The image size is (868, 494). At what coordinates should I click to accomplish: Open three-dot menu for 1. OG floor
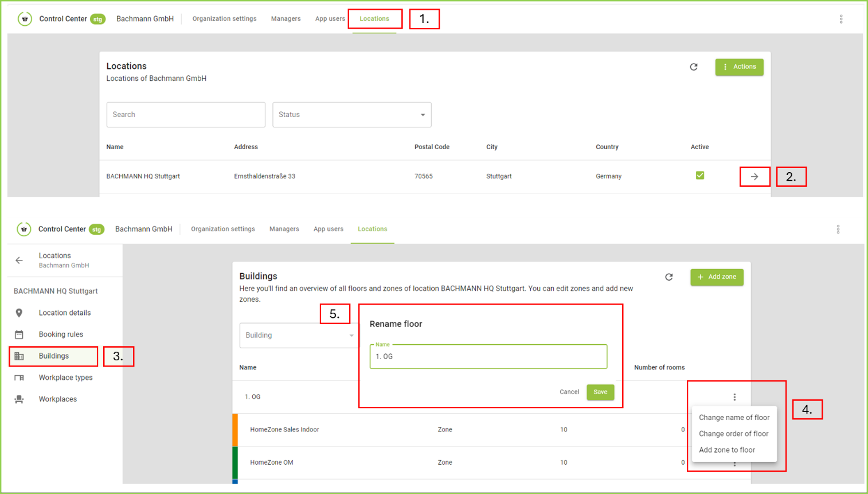pyautogui.click(x=734, y=397)
